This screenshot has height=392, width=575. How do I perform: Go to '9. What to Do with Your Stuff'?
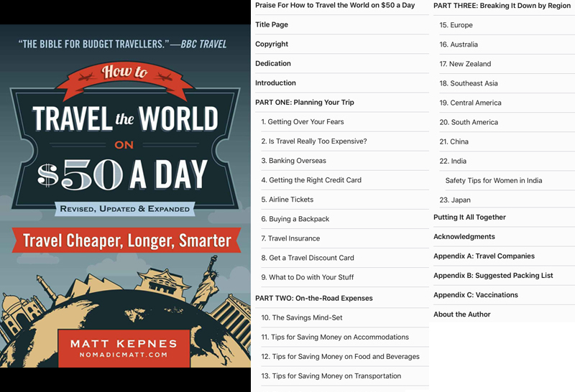[x=345, y=277]
